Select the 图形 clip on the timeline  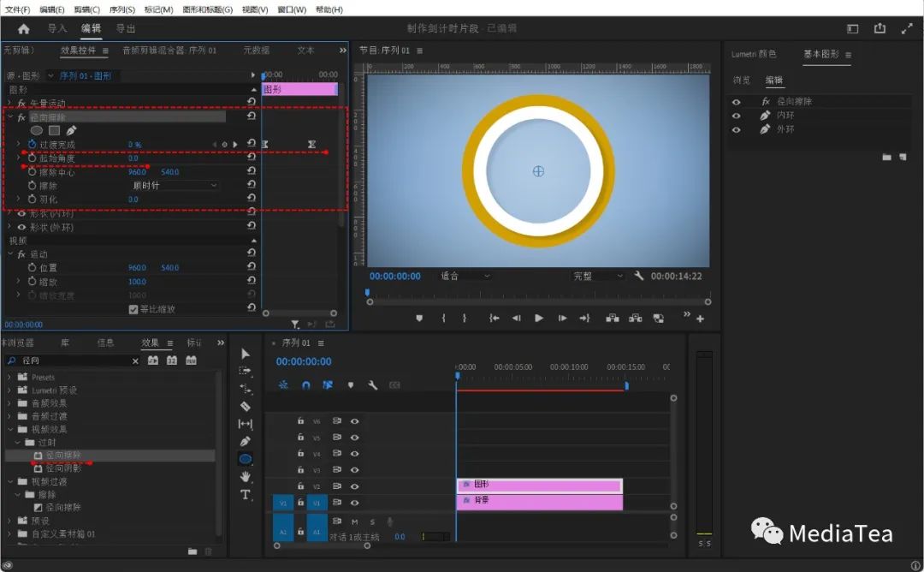[539, 485]
